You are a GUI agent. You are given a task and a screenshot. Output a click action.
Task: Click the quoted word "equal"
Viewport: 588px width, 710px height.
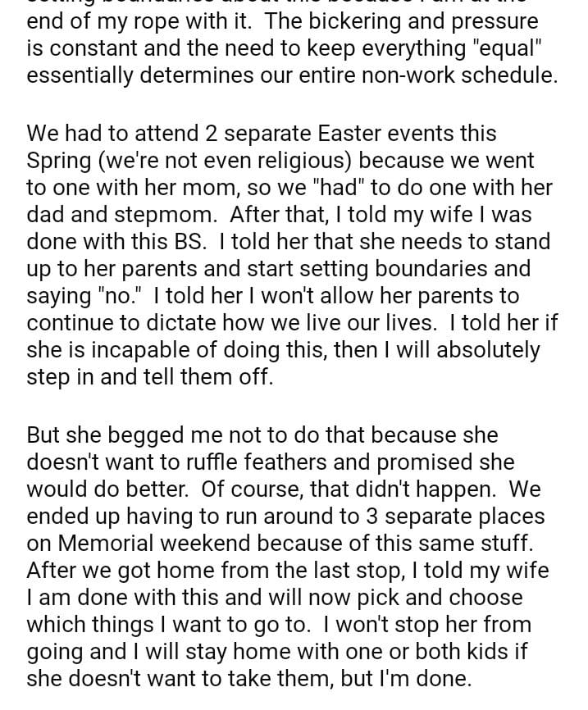pyautogui.click(x=508, y=48)
